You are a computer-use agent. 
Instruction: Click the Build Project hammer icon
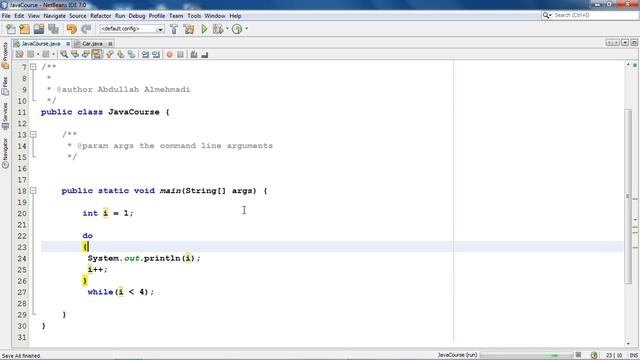(174, 29)
